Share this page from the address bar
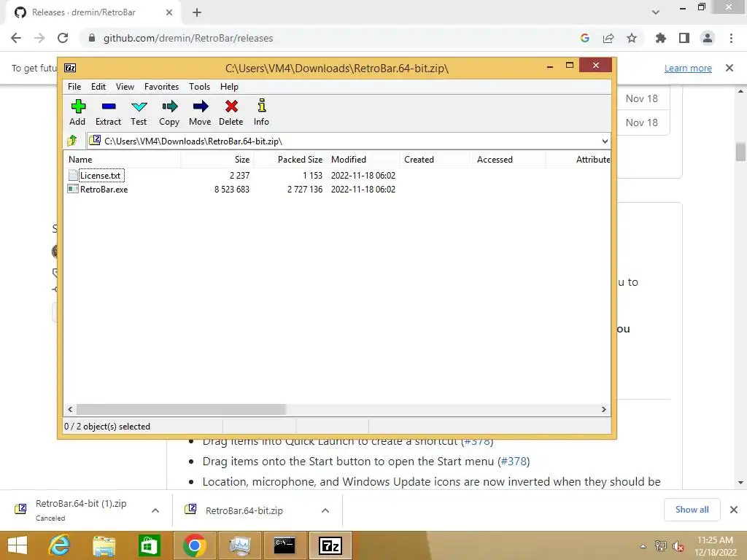 (x=608, y=38)
